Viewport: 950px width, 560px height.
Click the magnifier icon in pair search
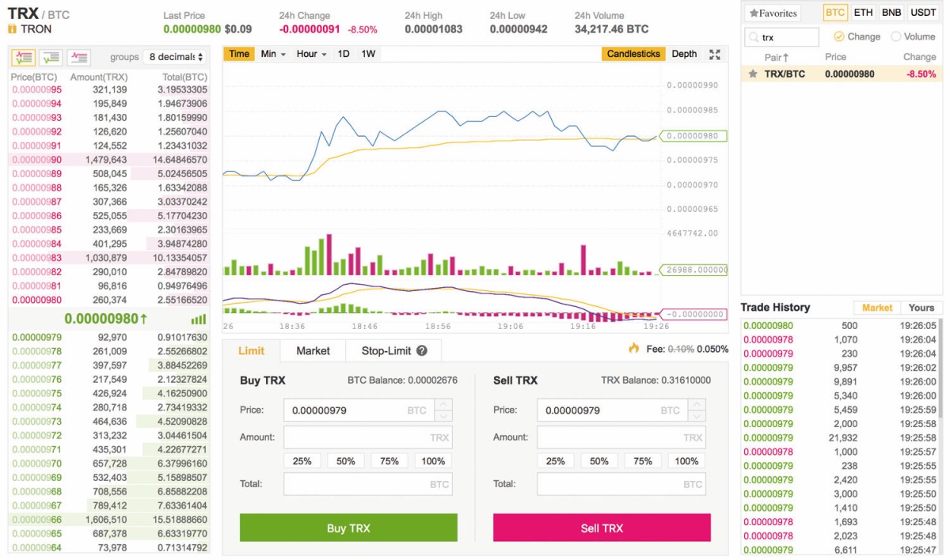coord(754,37)
